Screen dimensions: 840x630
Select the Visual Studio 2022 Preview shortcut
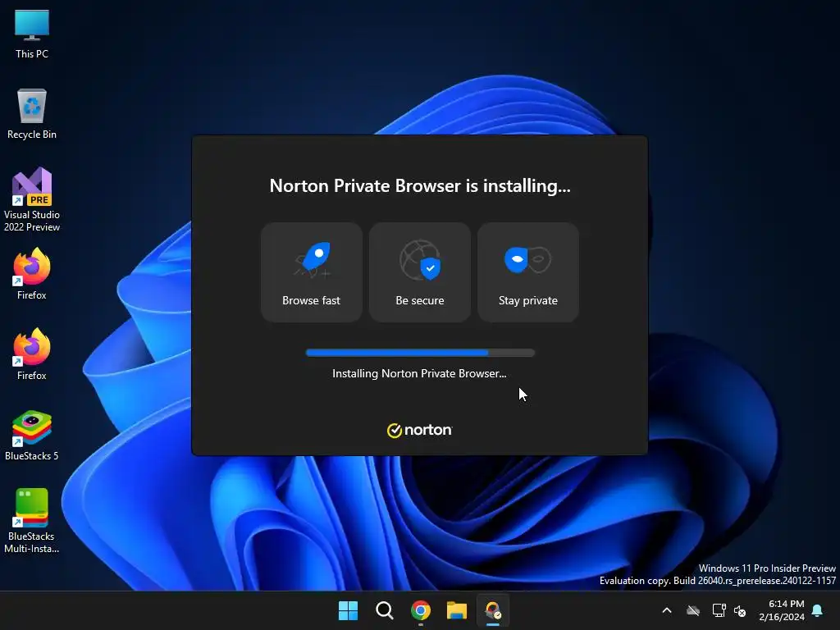(x=32, y=199)
